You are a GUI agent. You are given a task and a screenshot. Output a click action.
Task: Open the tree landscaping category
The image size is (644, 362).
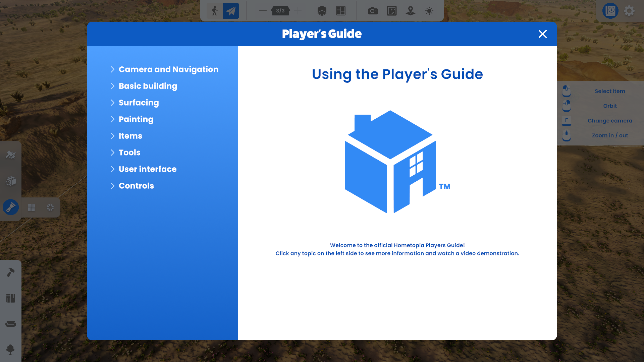coord(11,350)
